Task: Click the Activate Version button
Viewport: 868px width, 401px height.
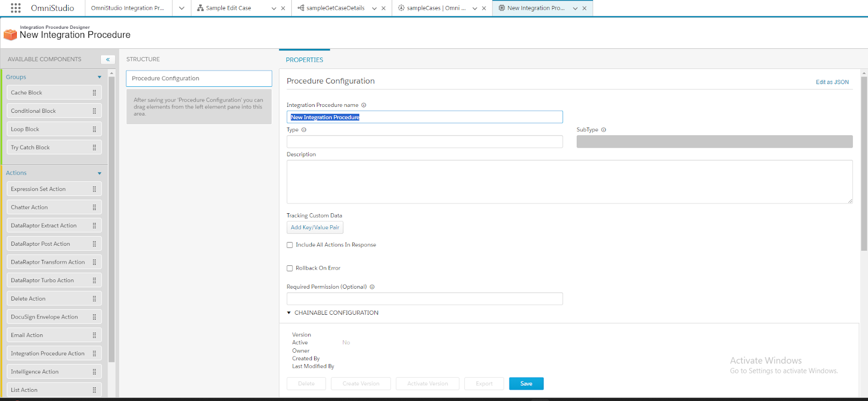Action: (x=427, y=384)
